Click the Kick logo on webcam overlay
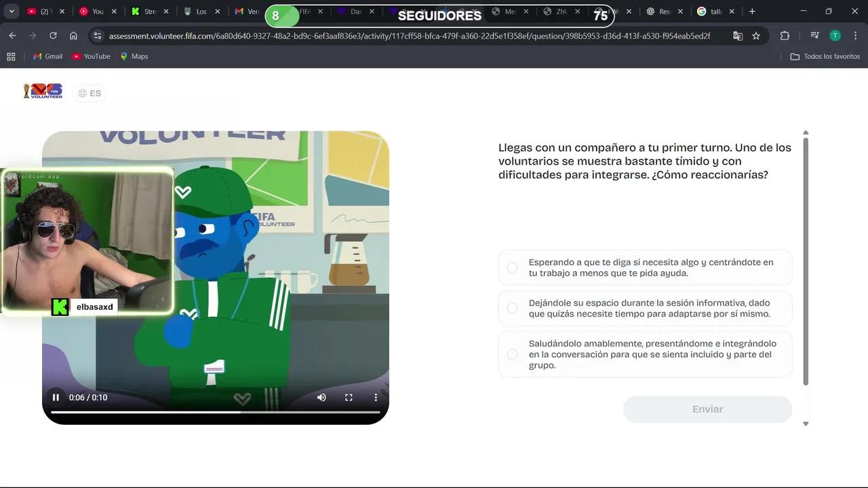Viewport: 868px width, 488px height. pos(60,307)
